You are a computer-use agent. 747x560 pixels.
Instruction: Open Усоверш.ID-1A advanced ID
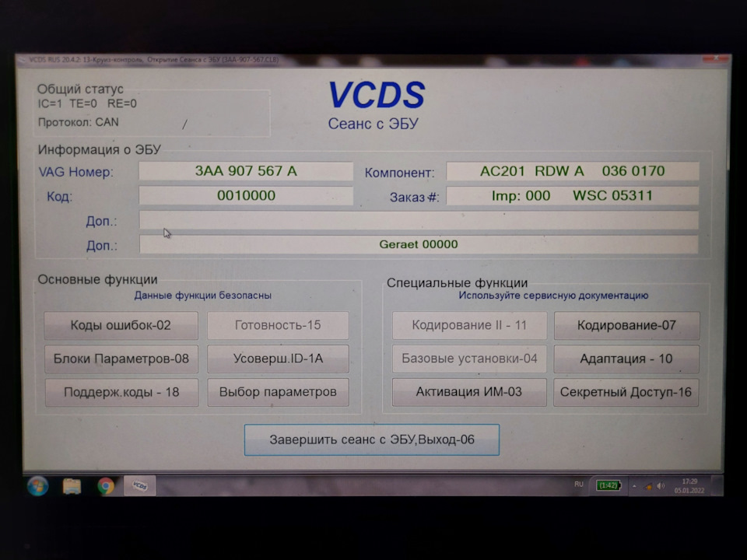coord(278,359)
